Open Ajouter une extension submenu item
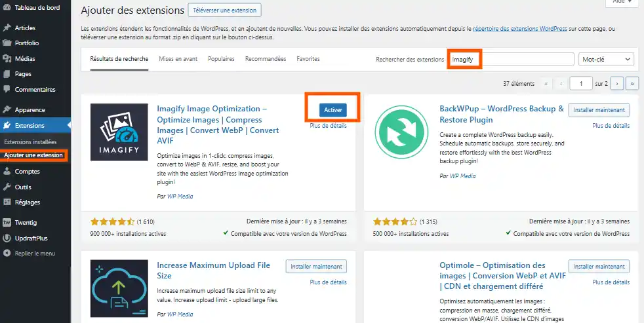Screen dimensions: 644x323 [33, 155]
